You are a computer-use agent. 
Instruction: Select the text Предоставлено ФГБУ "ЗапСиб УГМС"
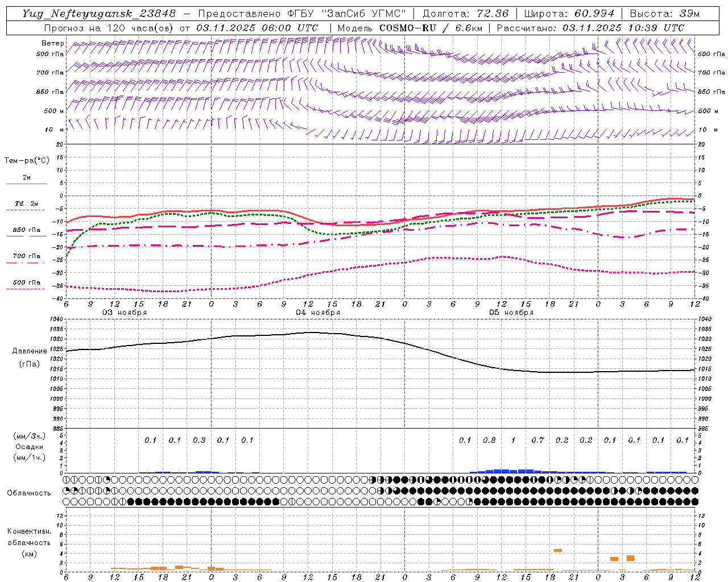point(301,14)
